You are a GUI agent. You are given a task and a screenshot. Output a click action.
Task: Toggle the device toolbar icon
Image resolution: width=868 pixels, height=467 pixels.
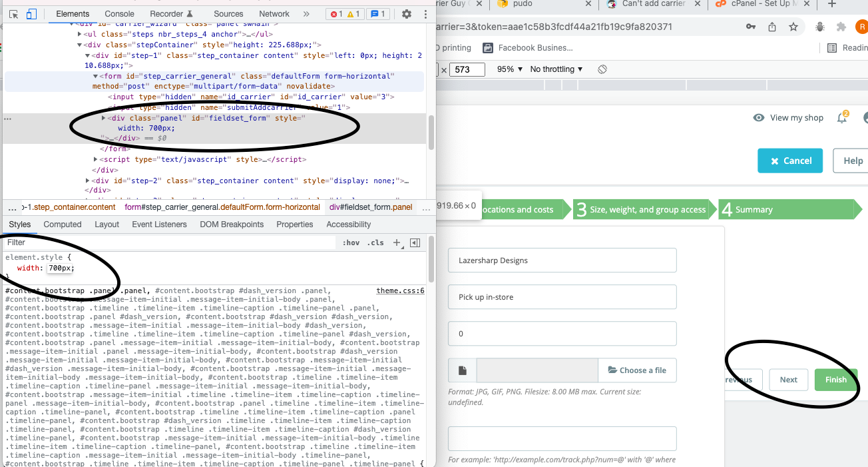click(32, 14)
